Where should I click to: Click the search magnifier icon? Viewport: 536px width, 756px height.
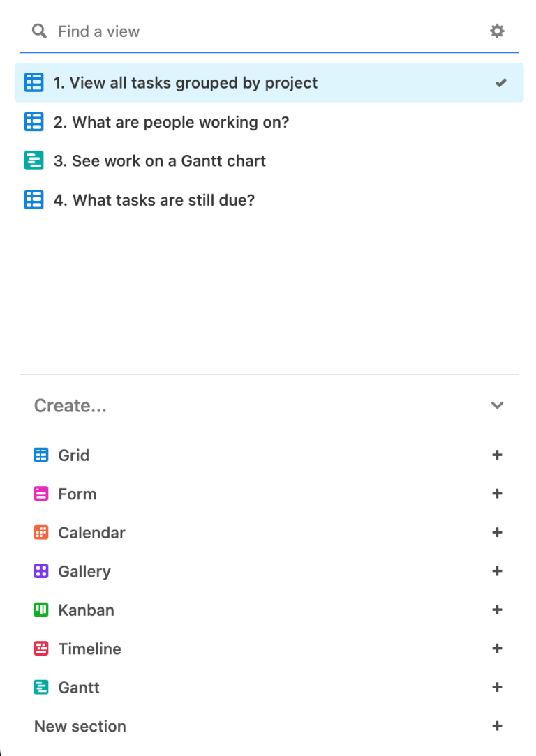pyautogui.click(x=38, y=31)
